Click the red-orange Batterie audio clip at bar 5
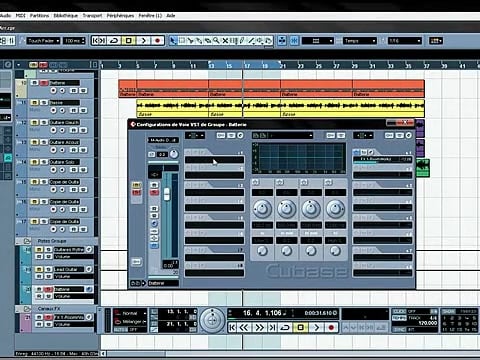Viewport: 480px width, 360px height. 172,88
